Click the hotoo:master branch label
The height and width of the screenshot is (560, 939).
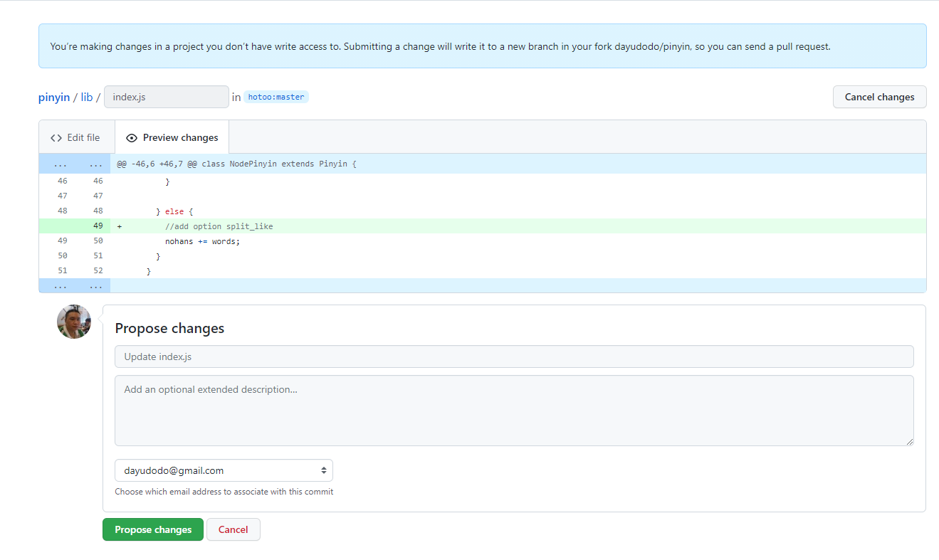pyautogui.click(x=276, y=97)
